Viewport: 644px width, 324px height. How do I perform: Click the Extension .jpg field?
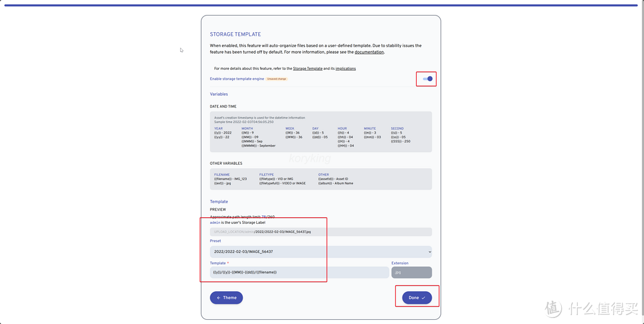(x=411, y=272)
